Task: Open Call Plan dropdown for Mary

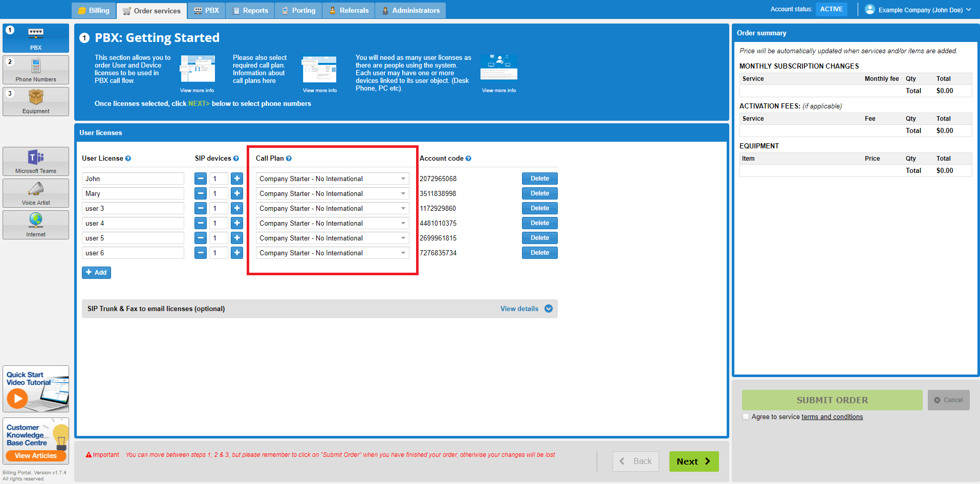Action: pyautogui.click(x=333, y=193)
